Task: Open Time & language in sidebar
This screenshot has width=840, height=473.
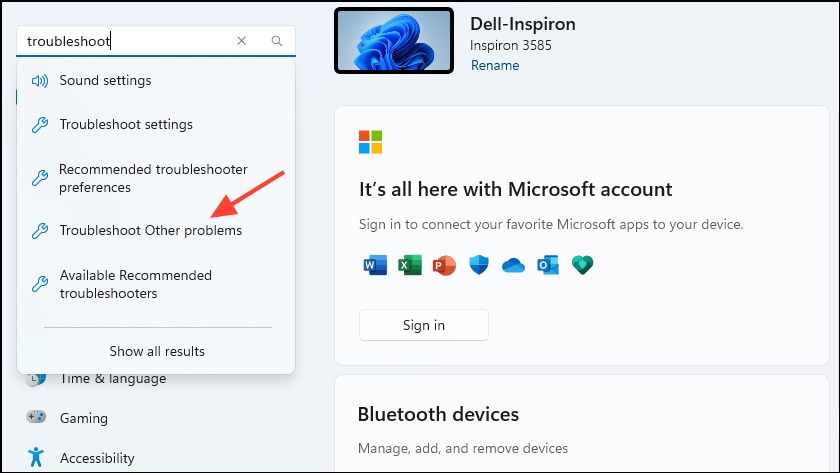Action: pos(113,379)
